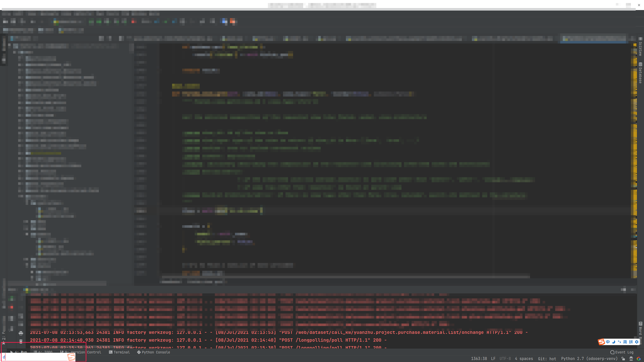Toggle Sogou moon night mode icon
Screen dimensions: 644x362
[x=614, y=342]
